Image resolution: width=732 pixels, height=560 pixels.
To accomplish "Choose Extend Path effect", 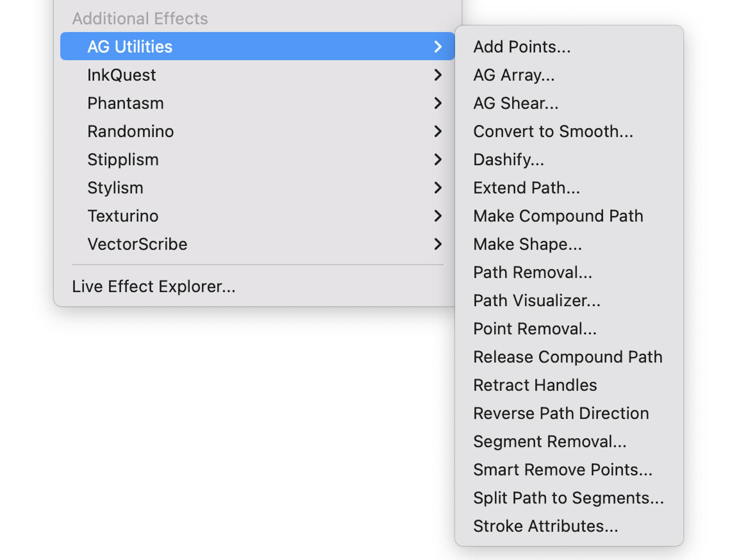I will pos(526,188).
